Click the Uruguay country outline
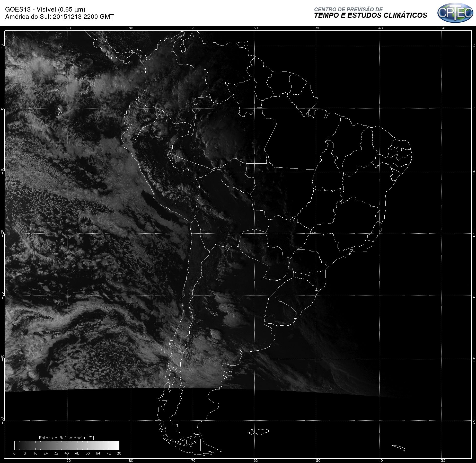 point(280,311)
